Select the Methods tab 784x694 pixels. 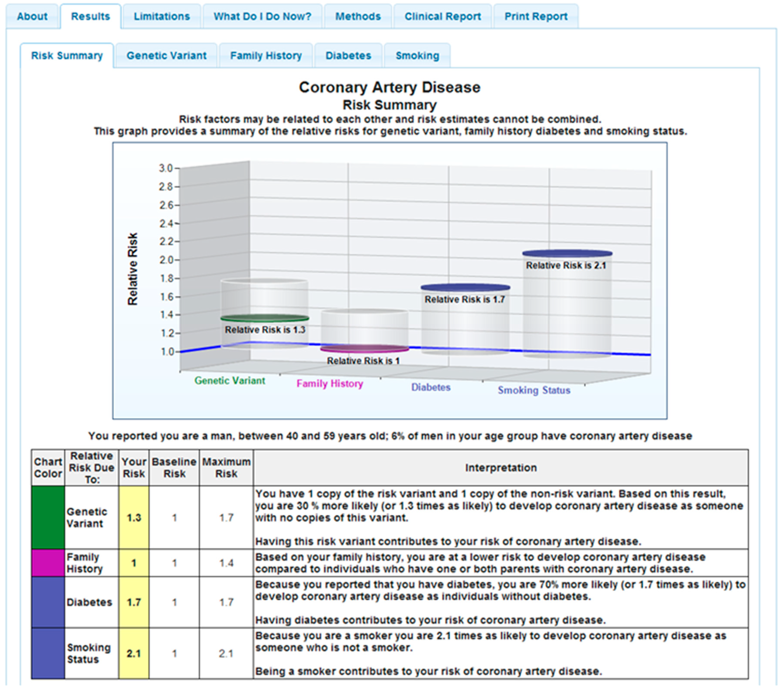pos(358,16)
